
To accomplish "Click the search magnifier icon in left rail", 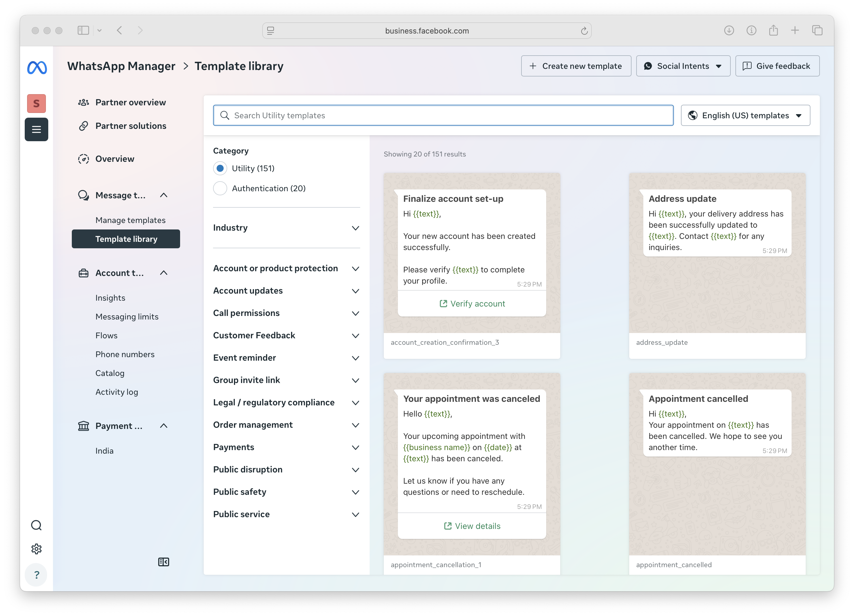I will click(36, 525).
